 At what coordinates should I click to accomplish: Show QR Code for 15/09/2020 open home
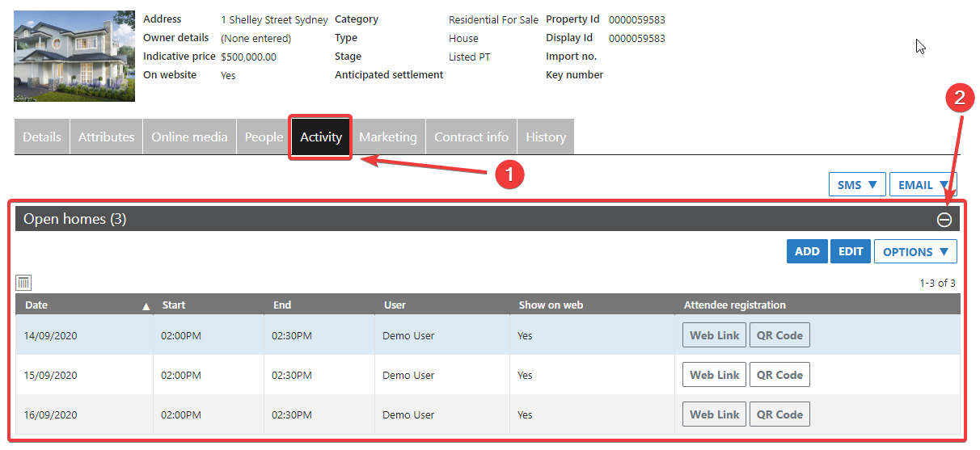point(779,375)
